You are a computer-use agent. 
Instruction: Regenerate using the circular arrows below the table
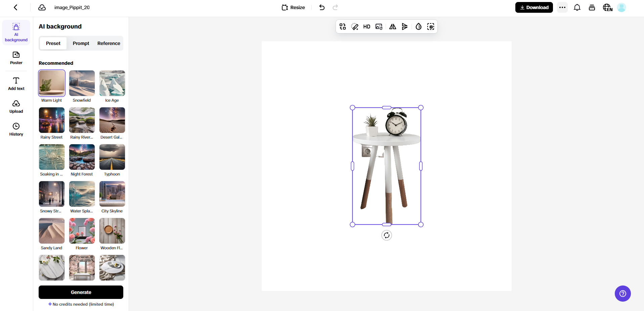click(386, 235)
